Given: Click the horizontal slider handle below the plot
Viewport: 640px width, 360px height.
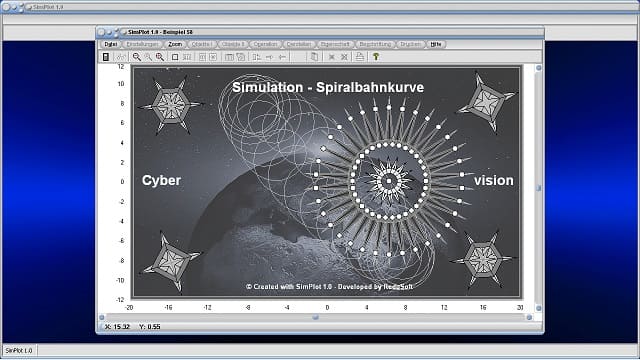Looking at the screenshot, I should pos(316,317).
